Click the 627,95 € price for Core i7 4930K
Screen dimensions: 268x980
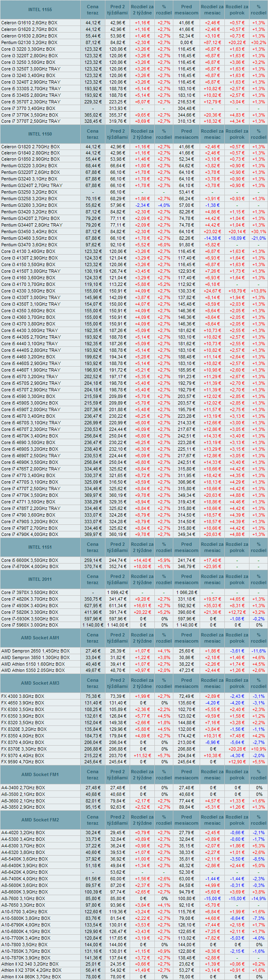93,606
